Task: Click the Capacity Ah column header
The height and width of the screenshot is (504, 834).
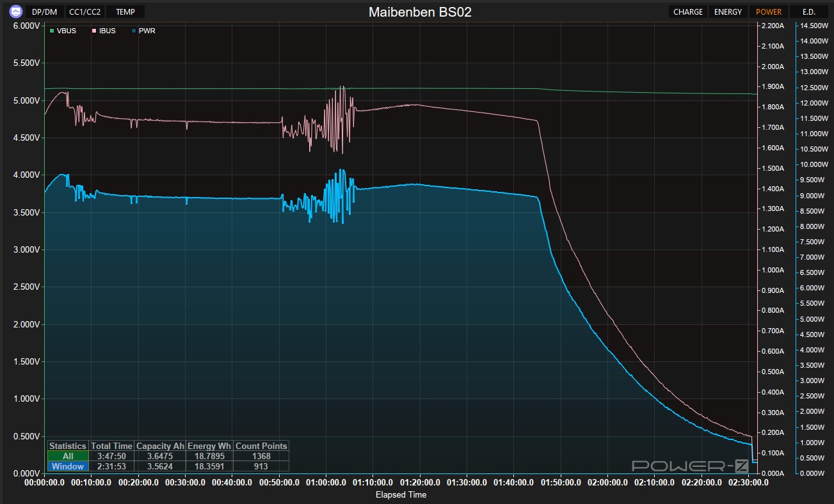Action: coord(160,446)
